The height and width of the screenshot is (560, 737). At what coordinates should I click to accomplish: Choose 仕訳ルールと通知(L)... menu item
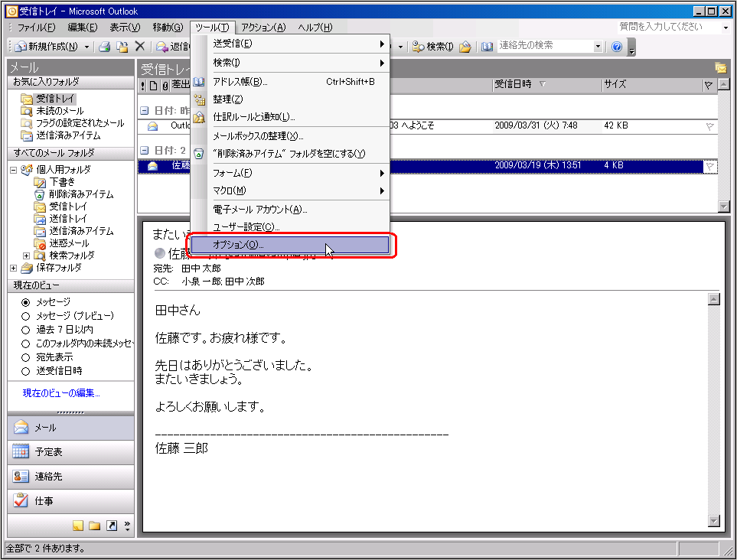[290, 117]
